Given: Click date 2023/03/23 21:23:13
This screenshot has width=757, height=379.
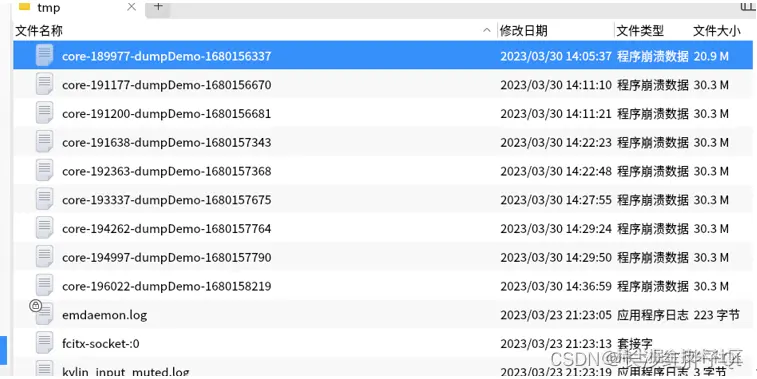Looking at the screenshot, I should click(x=556, y=343).
